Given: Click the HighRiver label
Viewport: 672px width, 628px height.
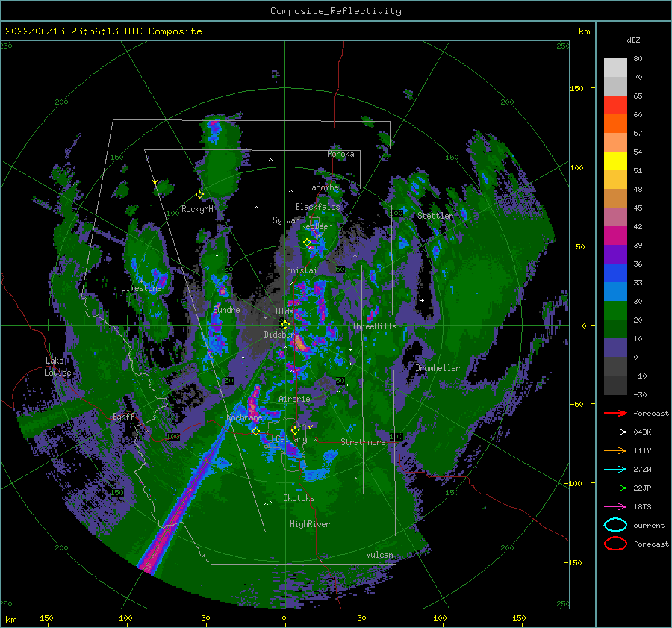Looking at the screenshot, I should 310,524.
